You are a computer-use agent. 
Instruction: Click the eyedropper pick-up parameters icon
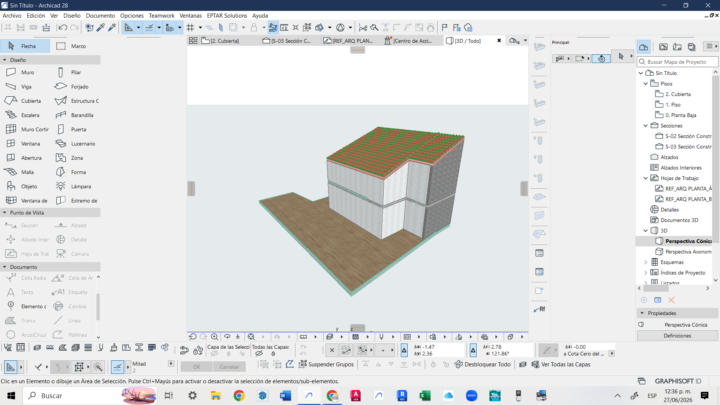[101, 28]
